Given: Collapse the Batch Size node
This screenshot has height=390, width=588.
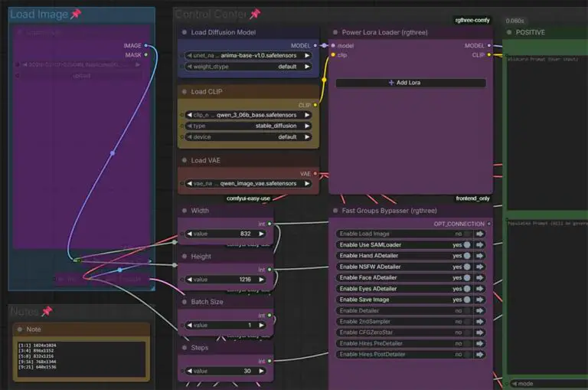Looking at the screenshot, I should tap(185, 302).
